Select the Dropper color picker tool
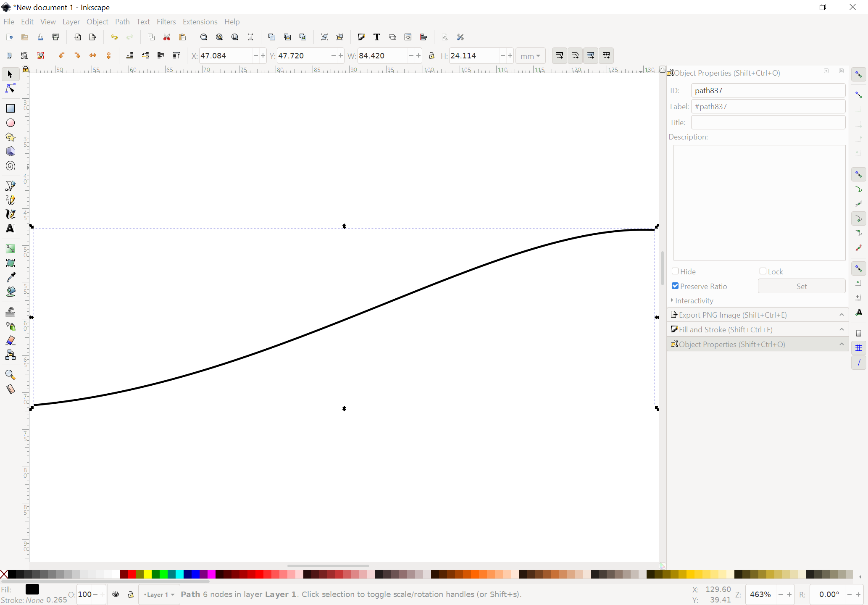The width and height of the screenshot is (868, 605). (x=11, y=277)
